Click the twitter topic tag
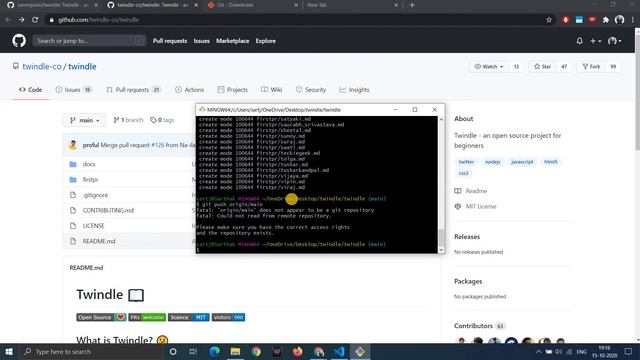 pyautogui.click(x=466, y=162)
